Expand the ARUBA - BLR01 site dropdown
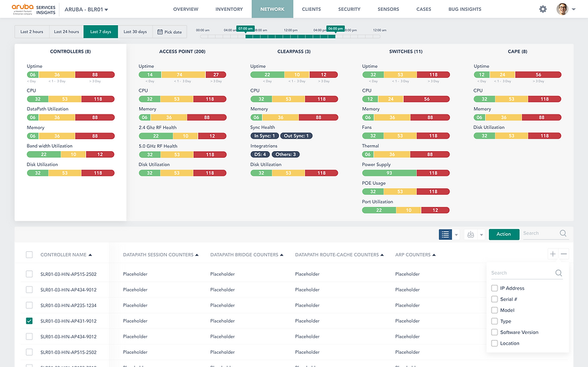Image resolution: width=588 pixels, height=367 pixels. tap(86, 10)
